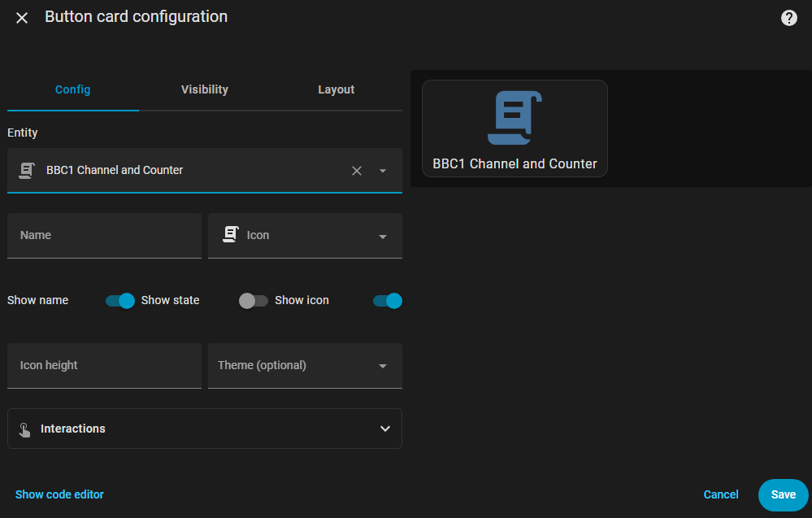Click the Icon height input field
This screenshot has width=812, height=518.
(104, 366)
